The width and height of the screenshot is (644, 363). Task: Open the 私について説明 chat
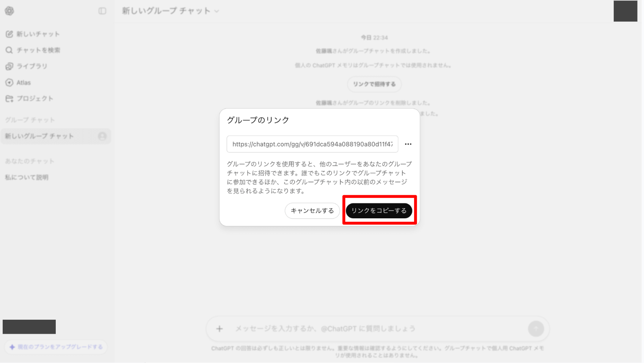pos(27,177)
